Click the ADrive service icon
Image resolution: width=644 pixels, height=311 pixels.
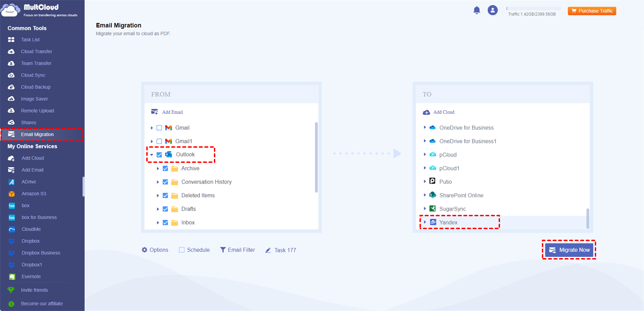tap(11, 182)
